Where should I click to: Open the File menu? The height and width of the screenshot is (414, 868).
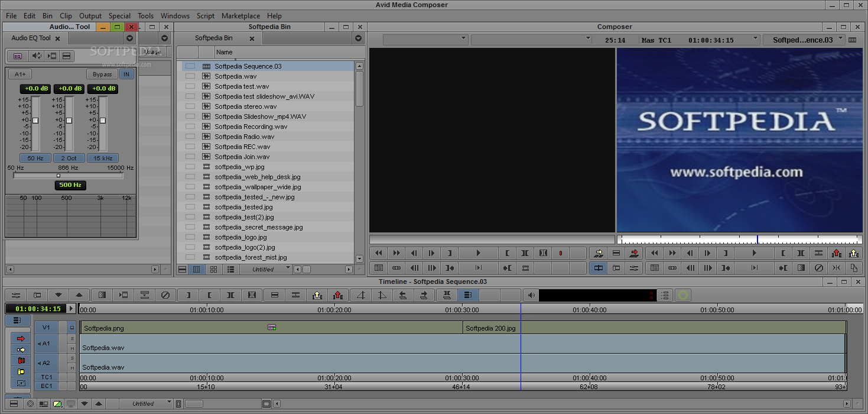tap(11, 16)
